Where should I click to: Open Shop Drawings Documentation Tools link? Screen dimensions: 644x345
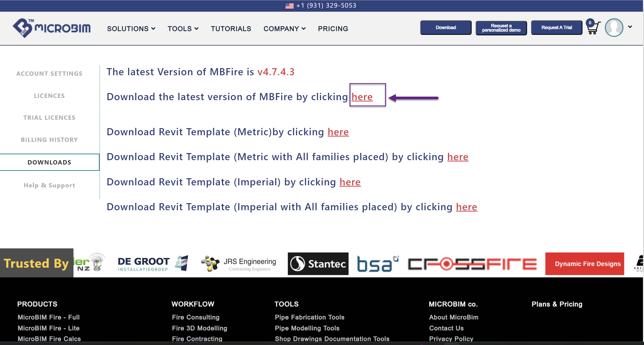tap(332, 339)
